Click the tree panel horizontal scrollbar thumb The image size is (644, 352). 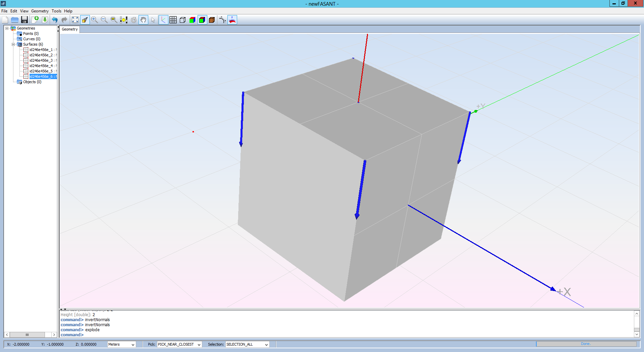pos(27,335)
